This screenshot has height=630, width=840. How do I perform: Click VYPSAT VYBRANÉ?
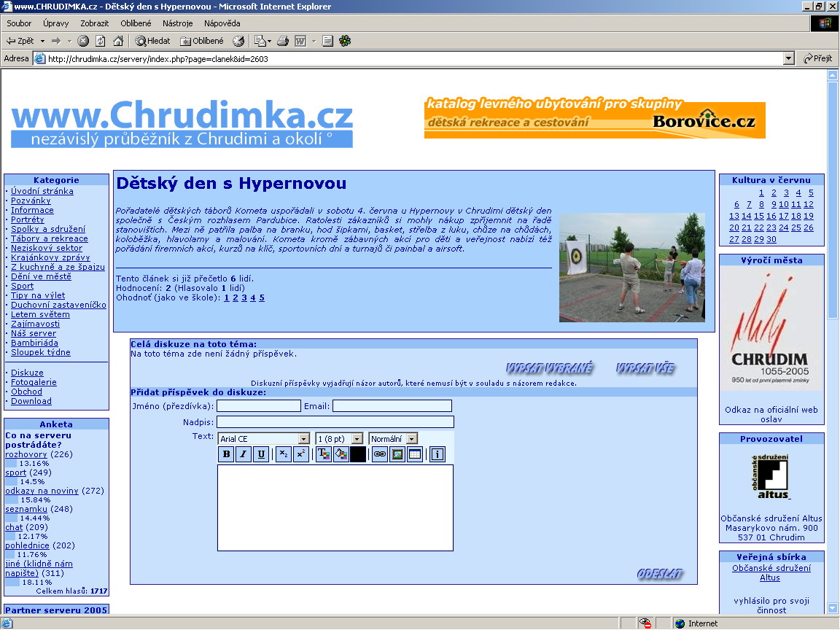[550, 368]
